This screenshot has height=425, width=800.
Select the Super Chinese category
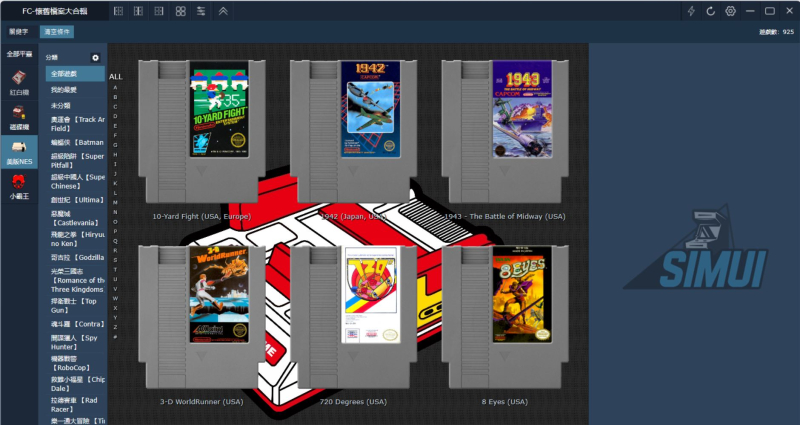[77, 182]
